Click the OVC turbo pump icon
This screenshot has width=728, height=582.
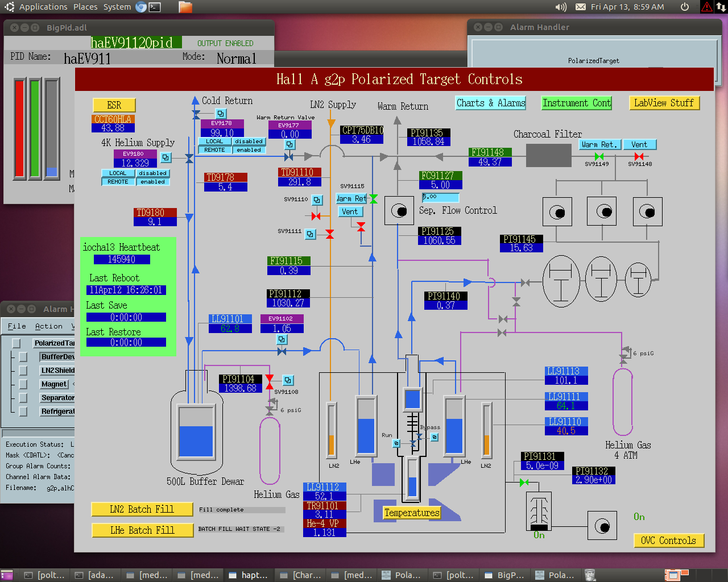tap(539, 510)
